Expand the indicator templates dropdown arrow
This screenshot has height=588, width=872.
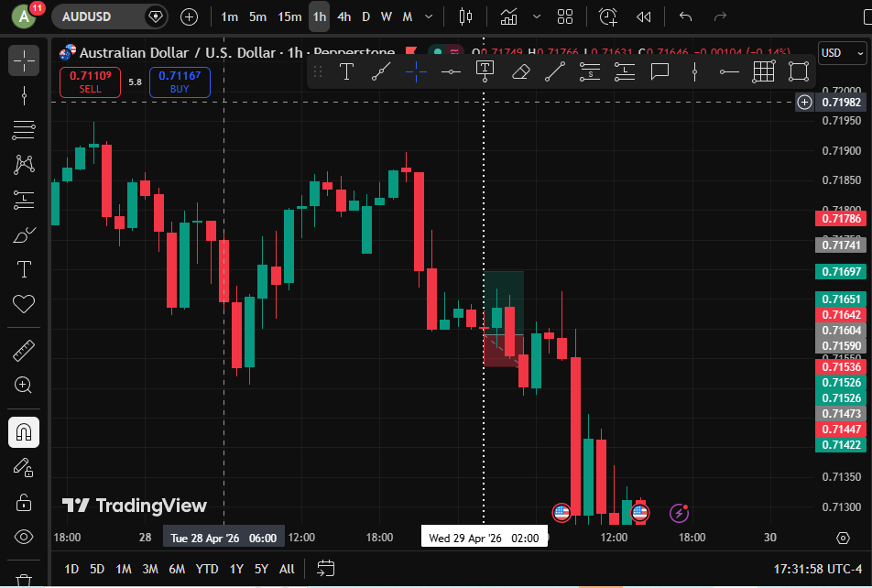[x=537, y=16]
